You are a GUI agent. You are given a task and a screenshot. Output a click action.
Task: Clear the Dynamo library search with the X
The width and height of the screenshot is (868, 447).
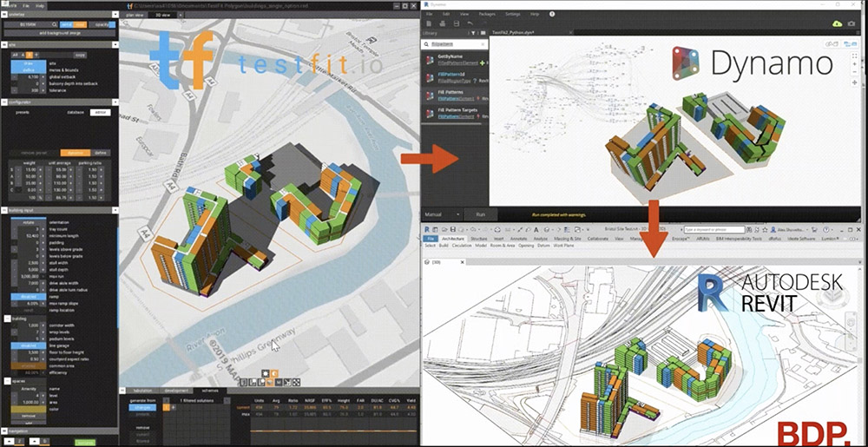click(483, 43)
